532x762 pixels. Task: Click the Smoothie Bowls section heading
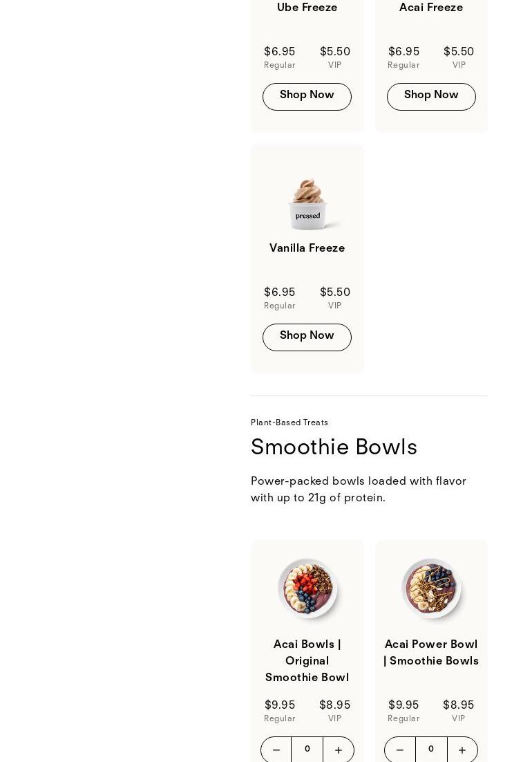point(334,448)
